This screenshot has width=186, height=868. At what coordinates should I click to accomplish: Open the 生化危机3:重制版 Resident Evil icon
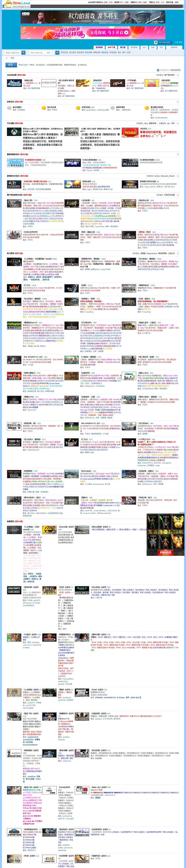14,442
